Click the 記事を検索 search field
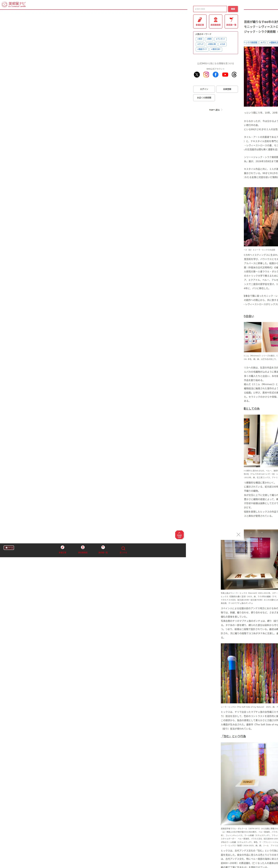278x868 pixels. (x=210, y=9)
